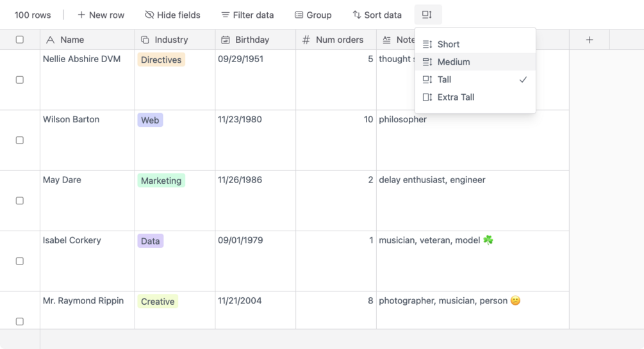Select the checked Tall row height

click(x=445, y=79)
